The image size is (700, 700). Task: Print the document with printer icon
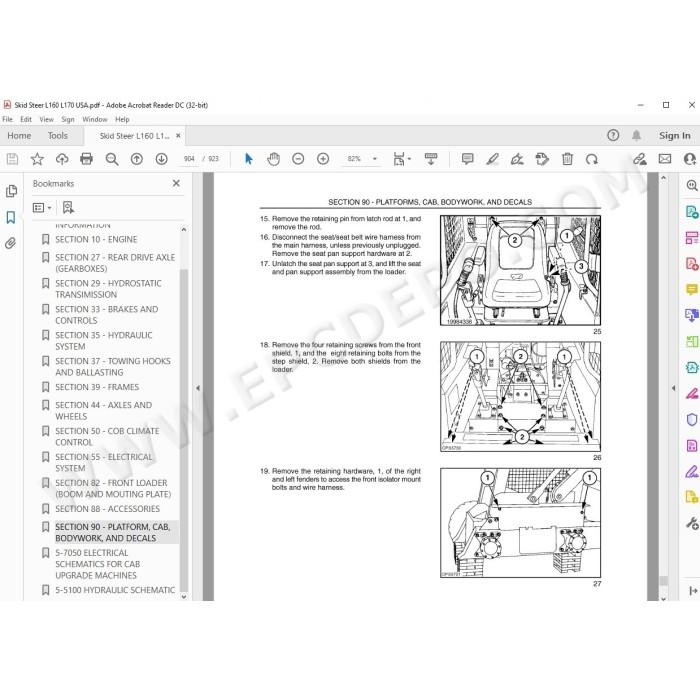point(86,159)
